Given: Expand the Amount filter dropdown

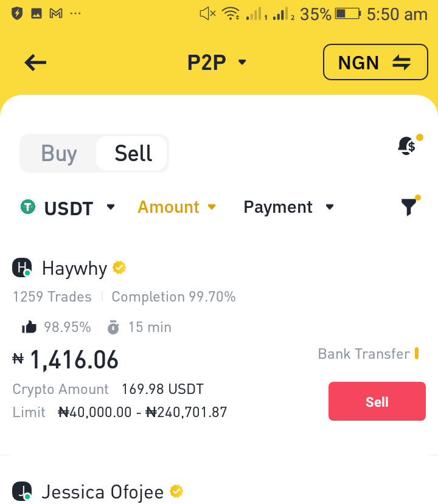Looking at the screenshot, I should click(x=176, y=207).
